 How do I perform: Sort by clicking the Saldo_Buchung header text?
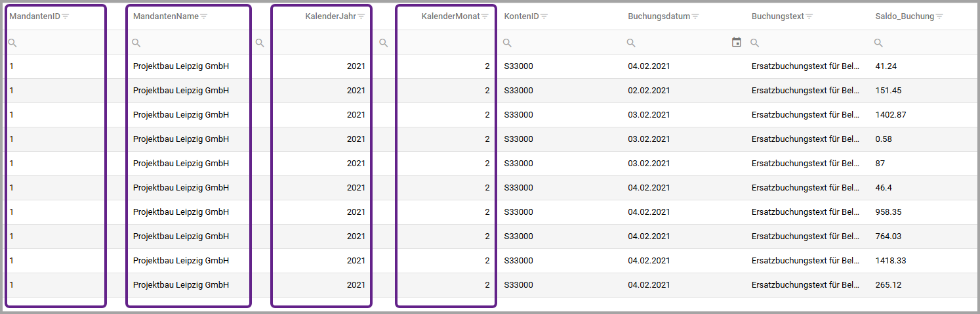click(904, 16)
